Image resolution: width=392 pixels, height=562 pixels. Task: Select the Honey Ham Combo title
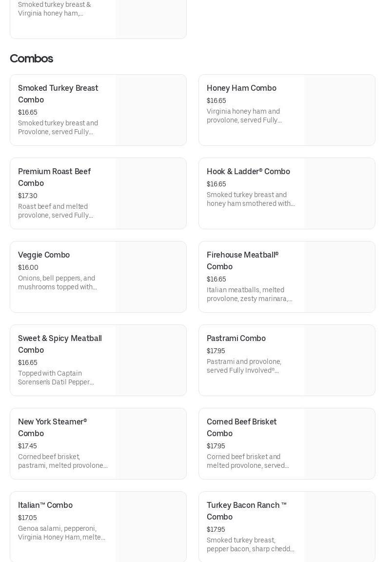241,88
